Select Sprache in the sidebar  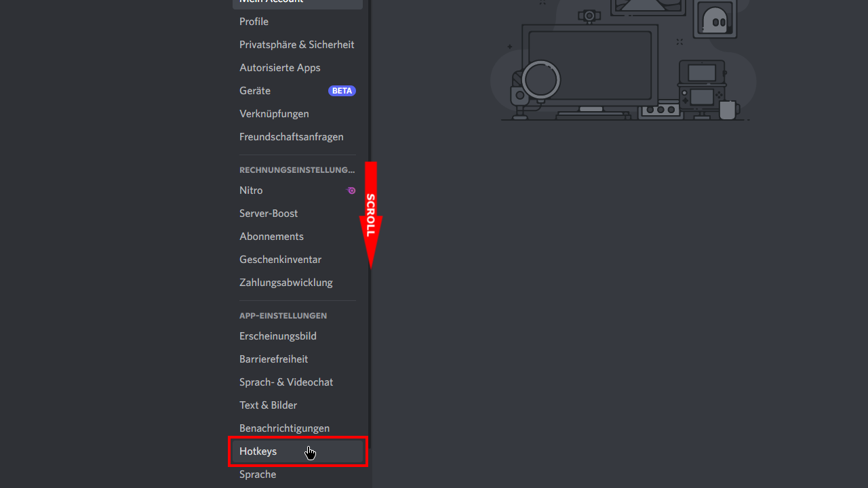point(297,474)
